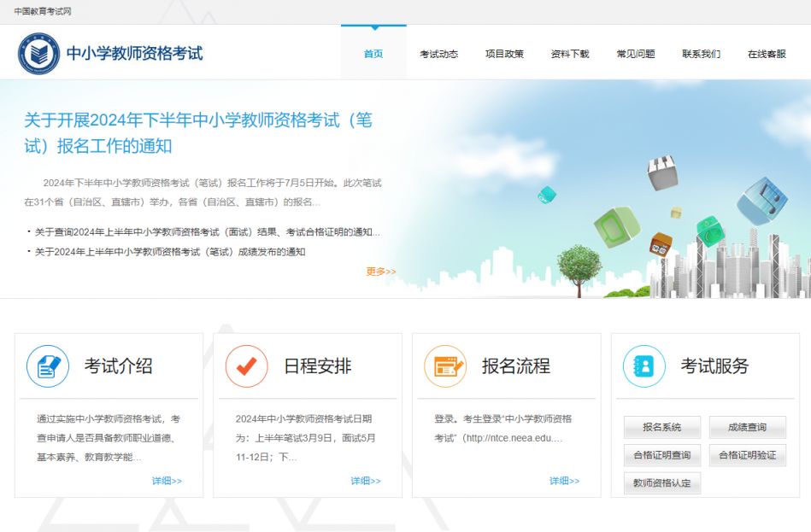This screenshot has height=532, width=811.
Task: Click the 报名系统 button
Action: 662,427
